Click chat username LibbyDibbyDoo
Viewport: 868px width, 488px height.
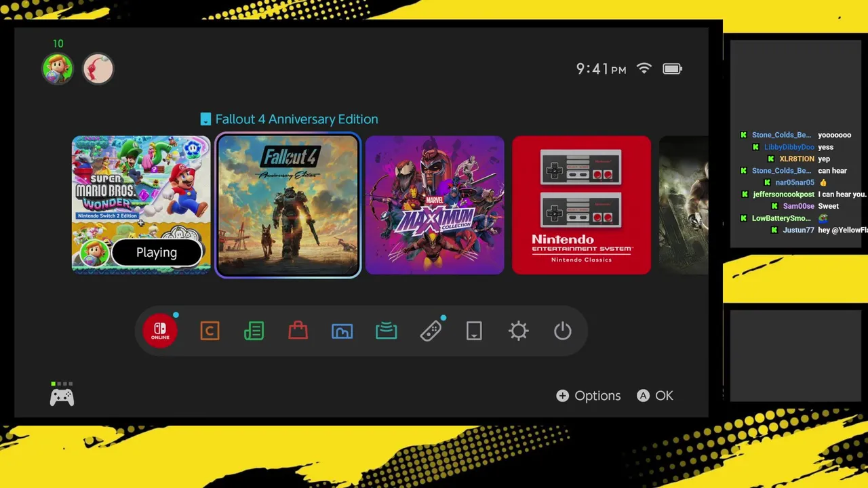(x=789, y=147)
